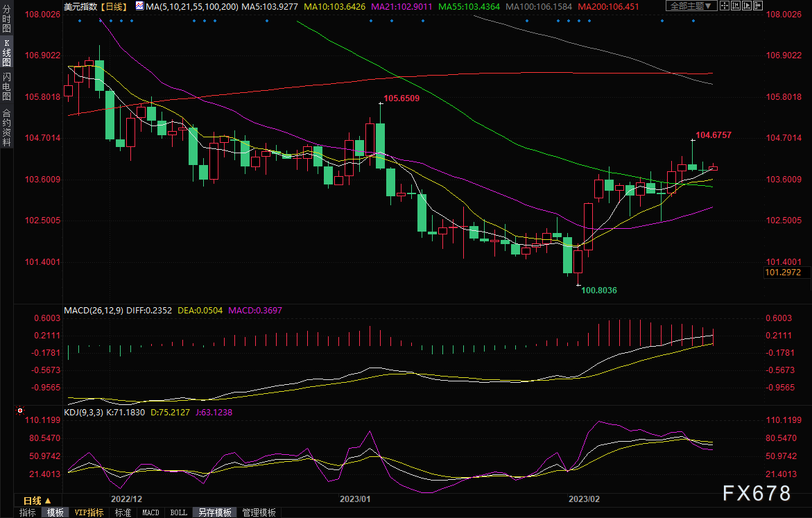The height and width of the screenshot is (518, 812).
Task: Apply the 标准 template
Action: 123,512
